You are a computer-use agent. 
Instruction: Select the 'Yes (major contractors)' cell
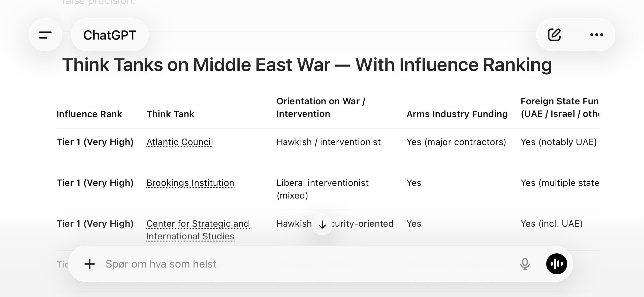(x=456, y=142)
